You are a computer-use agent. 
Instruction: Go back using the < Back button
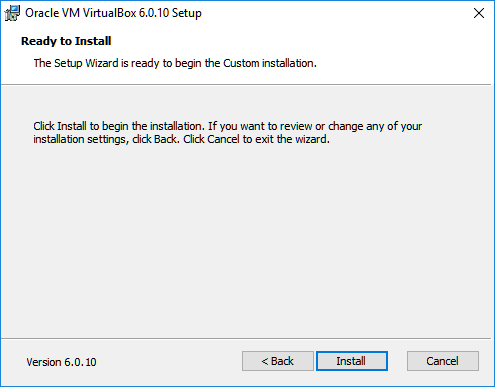[x=278, y=361]
